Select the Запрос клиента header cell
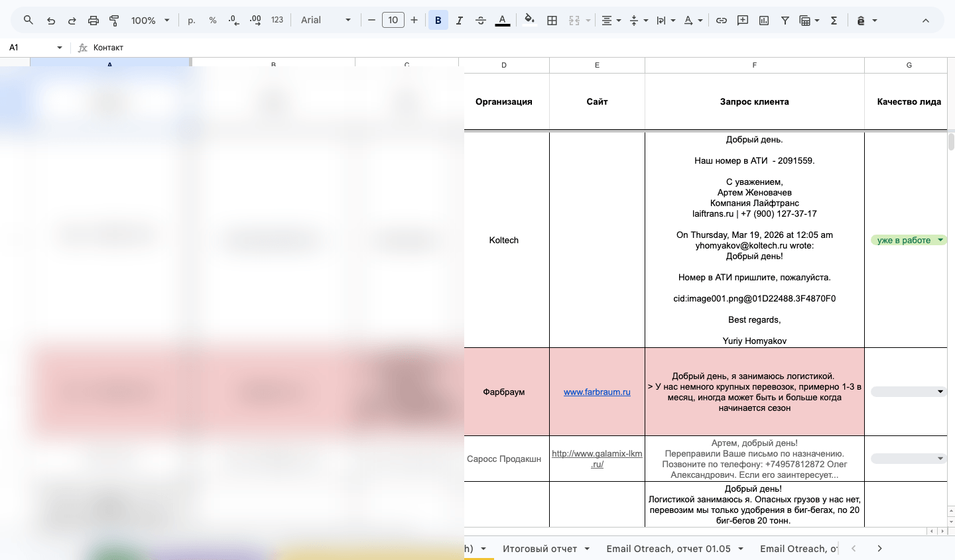The width and height of the screenshot is (955, 560). 755,102
